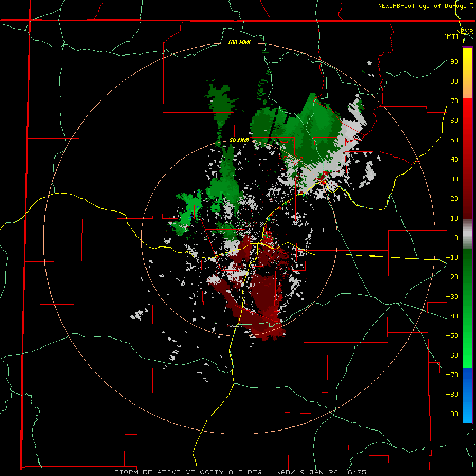Click the -50 value on the velocity scale
The width and height of the screenshot is (476, 476).
pos(452,336)
